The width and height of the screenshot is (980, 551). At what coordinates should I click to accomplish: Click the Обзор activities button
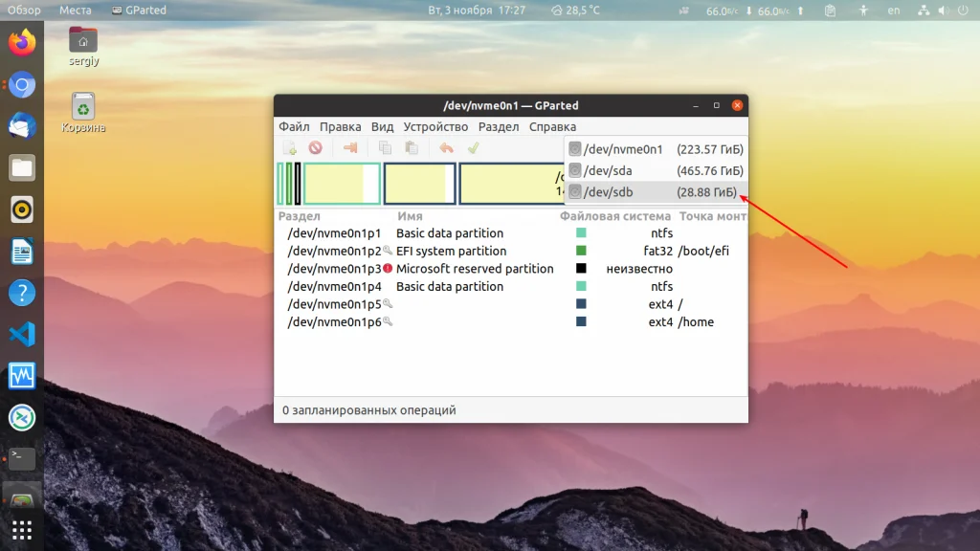click(x=24, y=10)
